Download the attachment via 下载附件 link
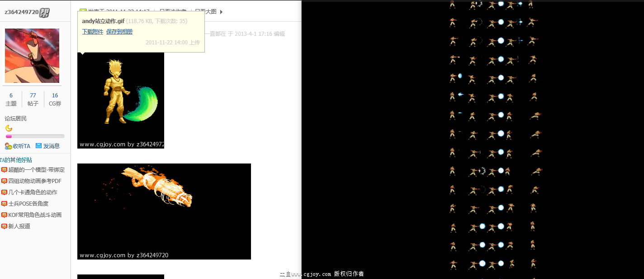 tap(92, 31)
